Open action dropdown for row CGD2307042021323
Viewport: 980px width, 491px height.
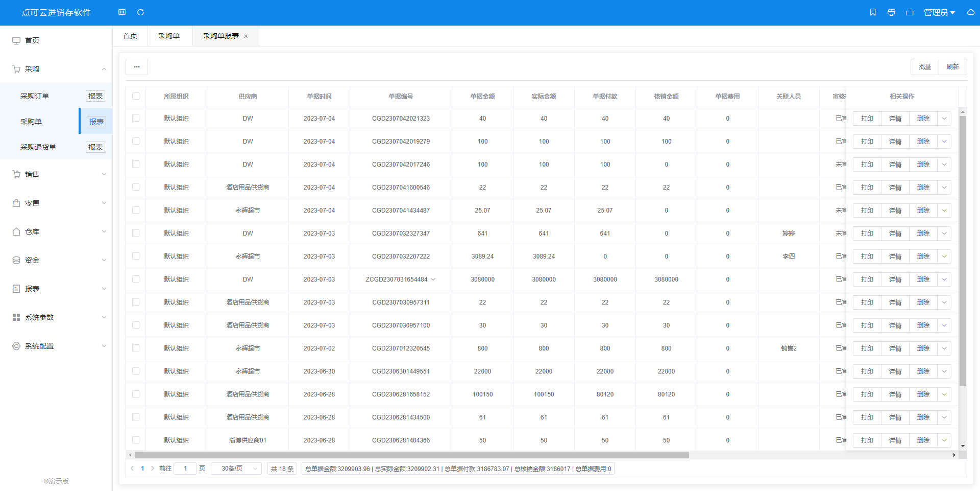click(x=944, y=119)
